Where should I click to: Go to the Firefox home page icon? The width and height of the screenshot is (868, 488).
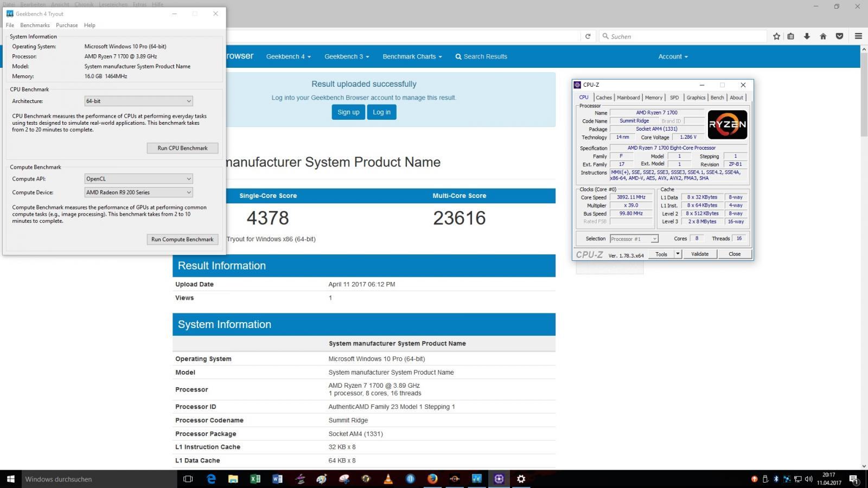pyautogui.click(x=823, y=36)
